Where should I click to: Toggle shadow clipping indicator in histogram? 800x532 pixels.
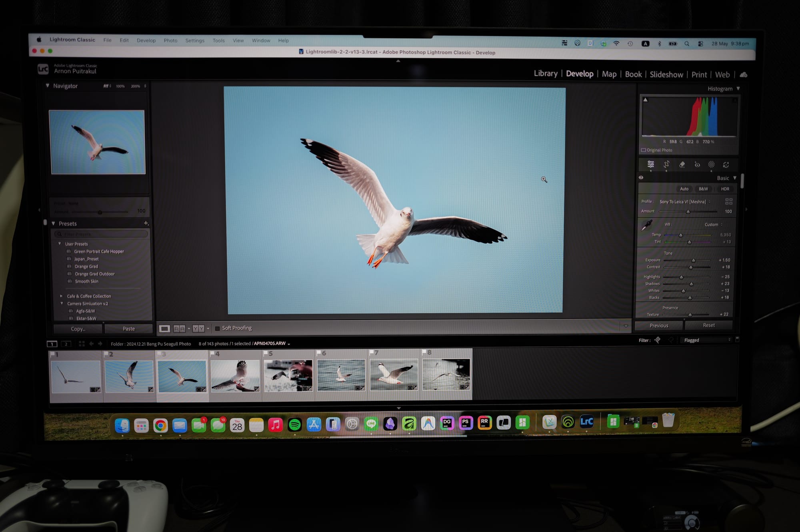coord(645,100)
